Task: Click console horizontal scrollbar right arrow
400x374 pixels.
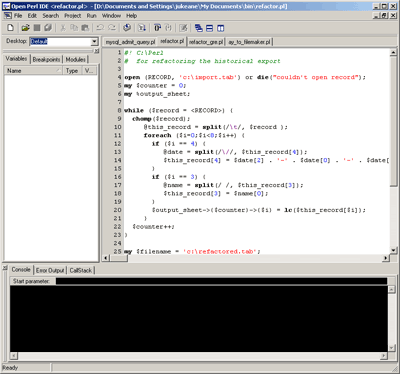Action: (384, 356)
